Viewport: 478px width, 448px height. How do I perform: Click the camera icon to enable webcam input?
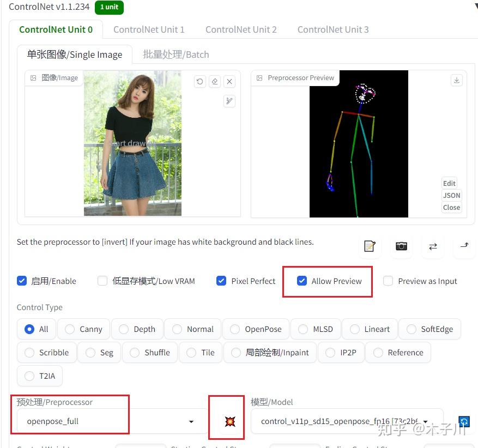[401, 246]
